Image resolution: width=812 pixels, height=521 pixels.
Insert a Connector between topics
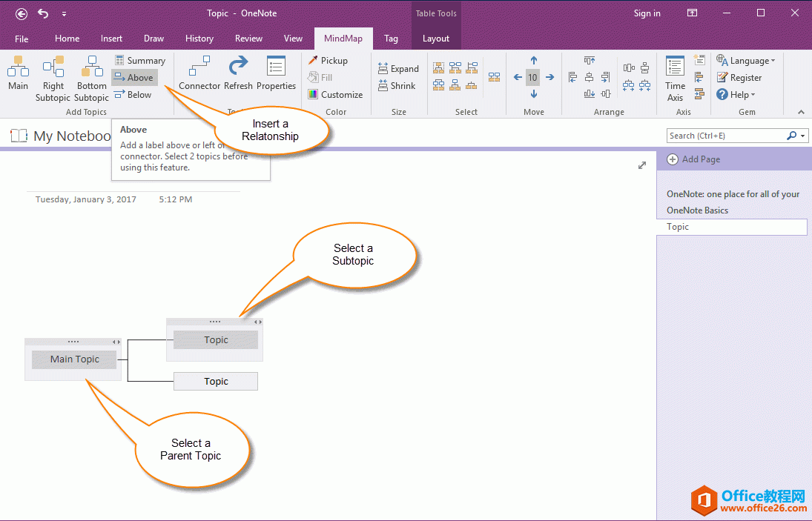(199, 73)
